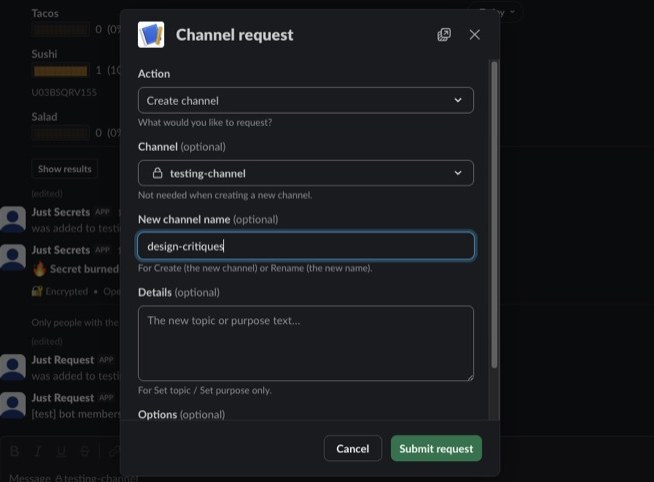Screen dimensions: 654x482
Task: Click Just Request sender name above bot members
Action: pos(63,398)
